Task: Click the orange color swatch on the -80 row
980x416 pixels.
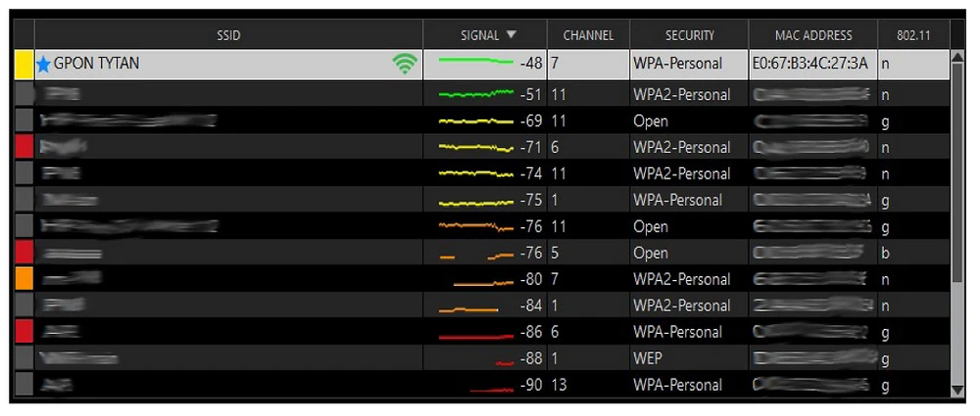Action: coord(24,279)
